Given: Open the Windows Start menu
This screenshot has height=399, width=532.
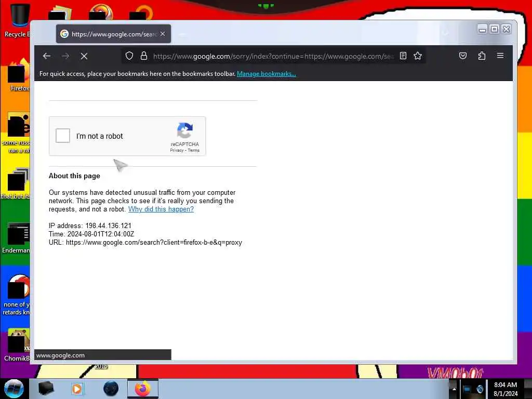Looking at the screenshot, I should pos(14,389).
